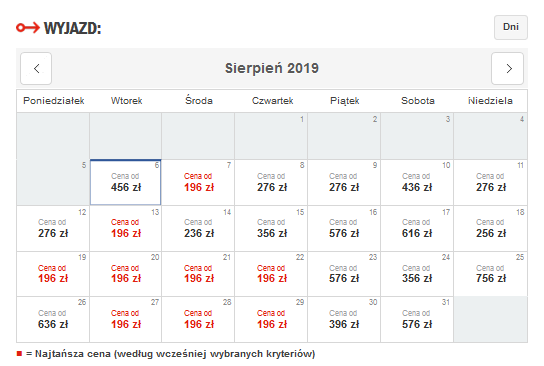Choose August 16 priced 576 zł
The width and height of the screenshot is (544, 366).
tap(344, 228)
